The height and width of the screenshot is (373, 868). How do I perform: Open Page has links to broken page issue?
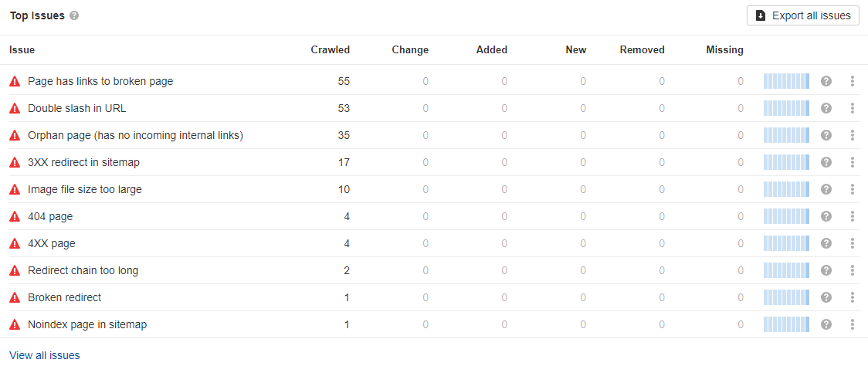point(100,81)
